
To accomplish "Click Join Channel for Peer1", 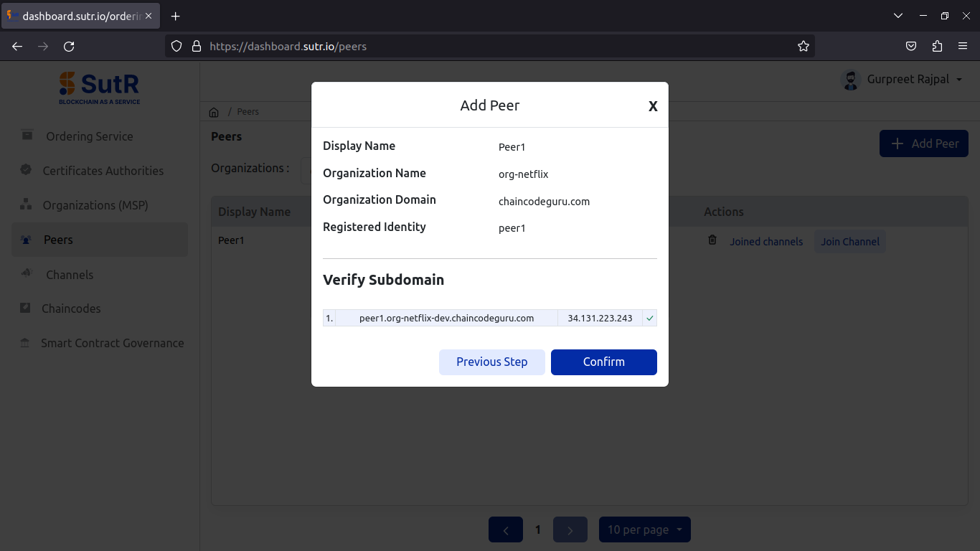I will [x=850, y=242].
